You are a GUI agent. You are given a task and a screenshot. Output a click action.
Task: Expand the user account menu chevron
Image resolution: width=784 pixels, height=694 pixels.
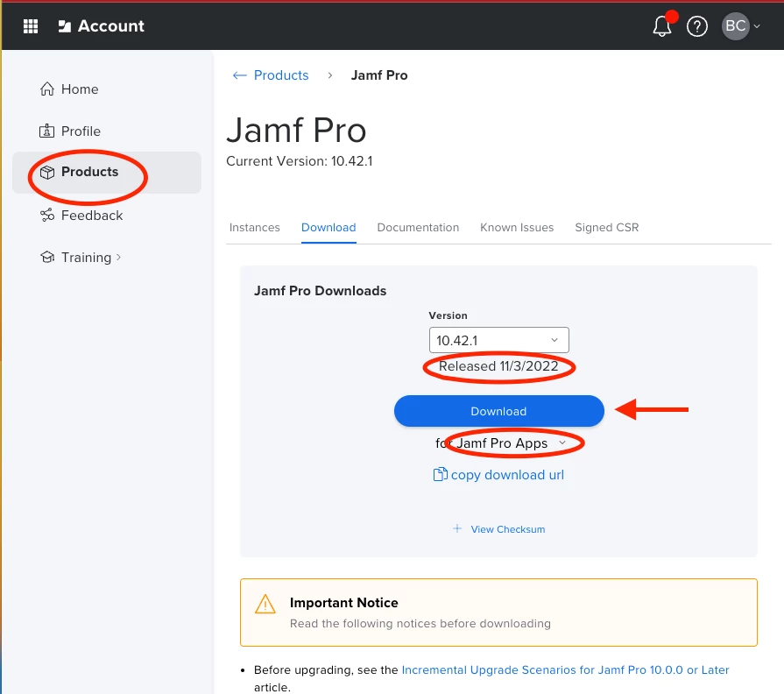click(x=757, y=26)
